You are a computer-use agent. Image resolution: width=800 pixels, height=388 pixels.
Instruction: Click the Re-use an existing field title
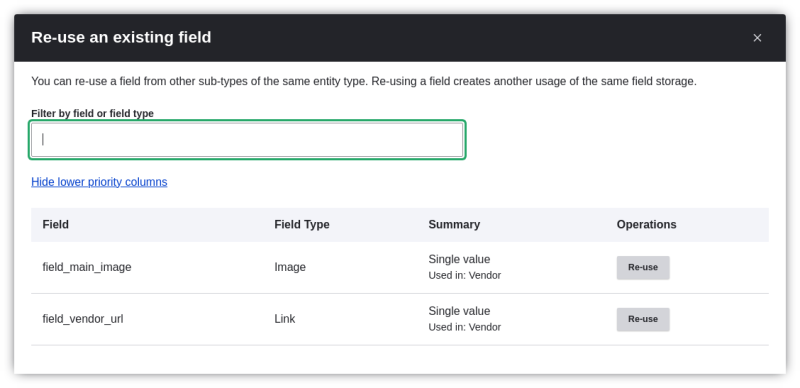tap(121, 37)
